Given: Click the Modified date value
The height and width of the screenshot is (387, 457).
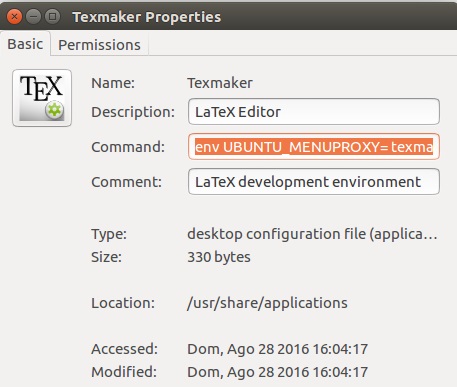Looking at the screenshot, I should (277, 372).
